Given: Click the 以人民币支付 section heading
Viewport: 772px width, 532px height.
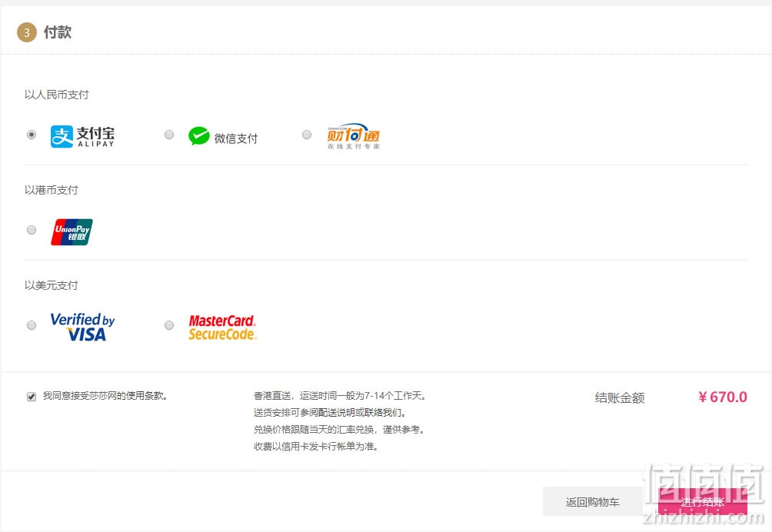Looking at the screenshot, I should [x=57, y=95].
